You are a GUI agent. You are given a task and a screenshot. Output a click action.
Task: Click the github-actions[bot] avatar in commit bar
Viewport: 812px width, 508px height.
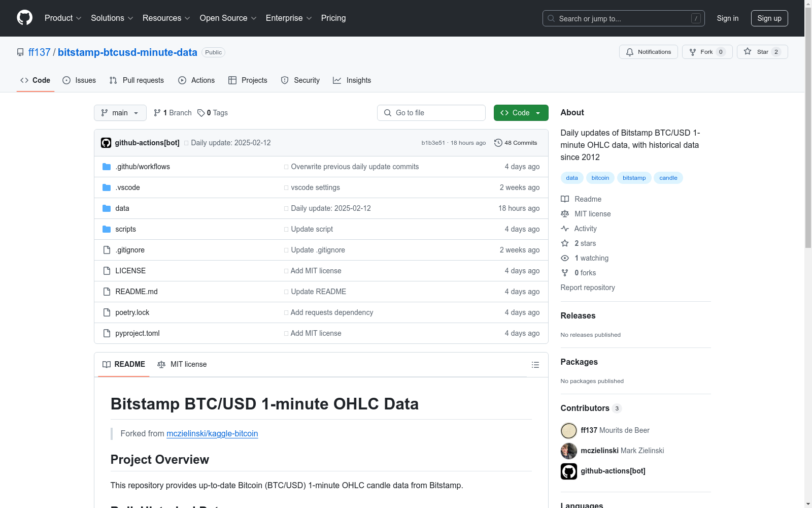coord(106,143)
